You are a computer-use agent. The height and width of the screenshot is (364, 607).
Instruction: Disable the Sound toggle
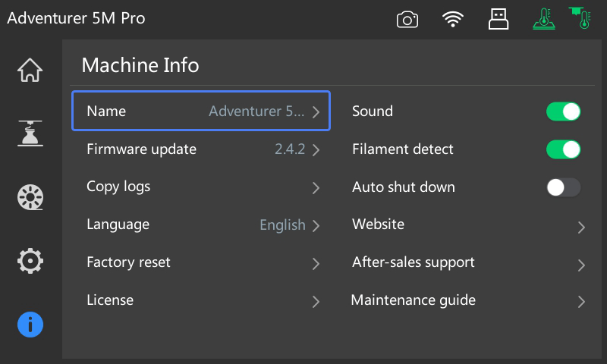pos(563,111)
